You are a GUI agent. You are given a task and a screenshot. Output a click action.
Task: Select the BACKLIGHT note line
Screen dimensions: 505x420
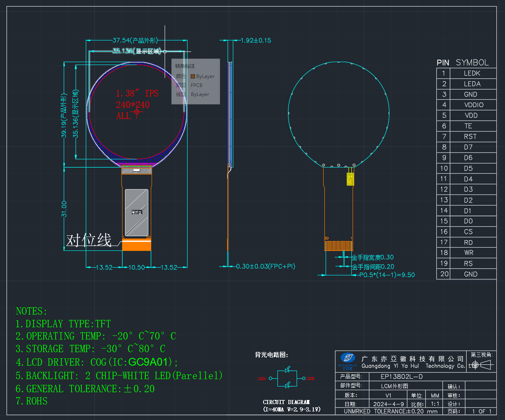[x=119, y=375]
